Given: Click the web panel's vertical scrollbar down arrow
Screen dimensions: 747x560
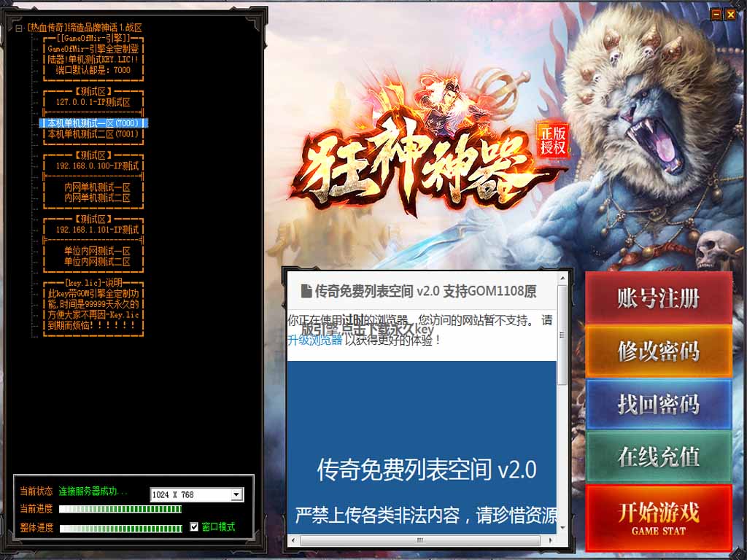Looking at the screenshot, I should coord(562,526).
